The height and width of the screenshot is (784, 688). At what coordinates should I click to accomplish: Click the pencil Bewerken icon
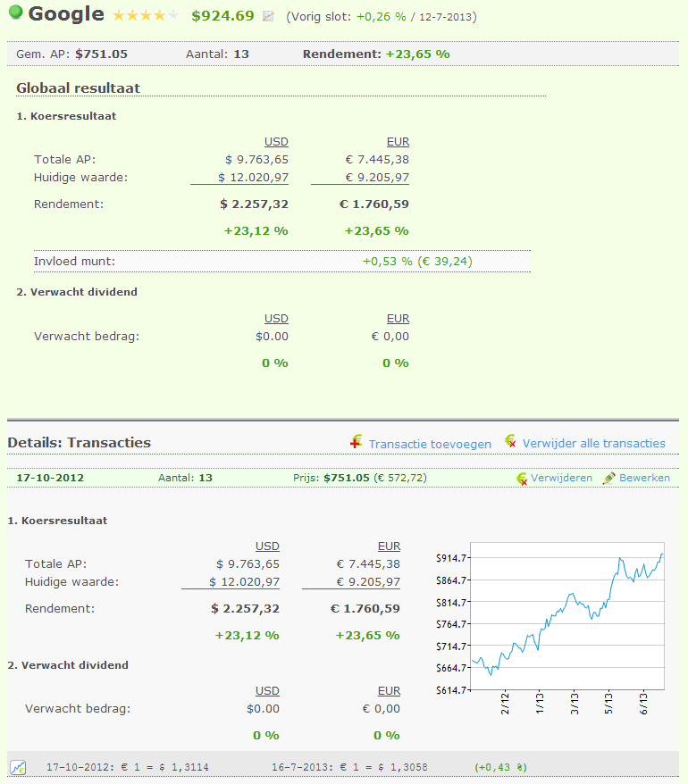point(609,478)
